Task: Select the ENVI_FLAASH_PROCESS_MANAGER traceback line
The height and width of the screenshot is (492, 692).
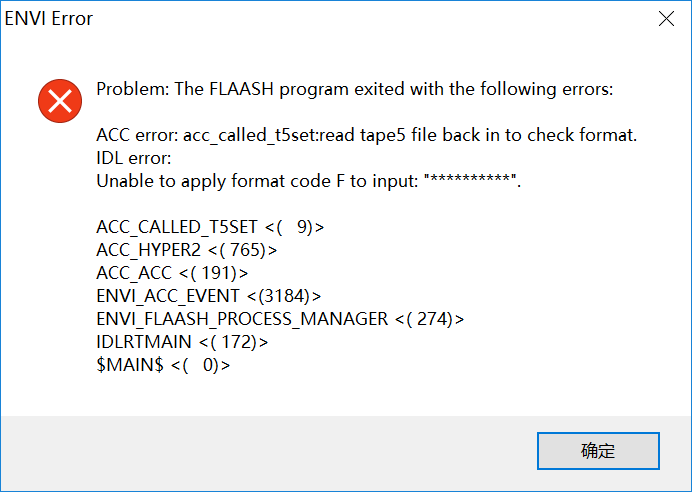Action: point(280,319)
